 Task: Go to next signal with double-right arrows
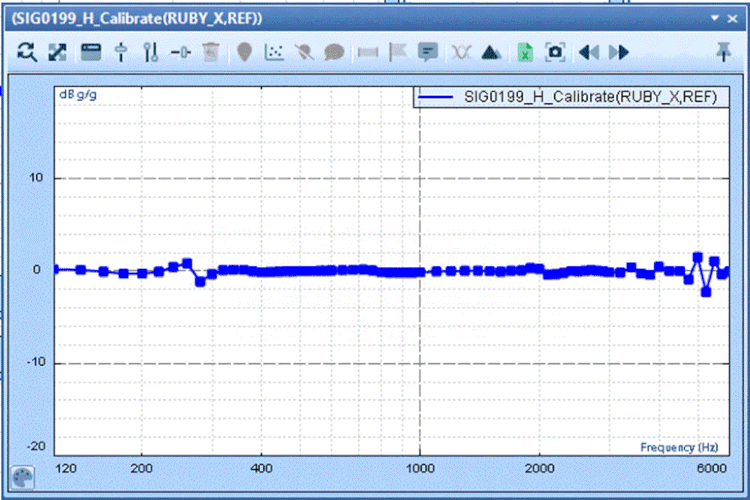(x=619, y=52)
